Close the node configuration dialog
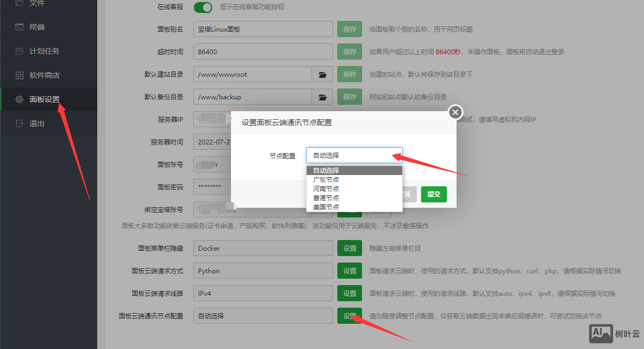Image resolution: width=644 pixels, height=349 pixels. (455, 112)
